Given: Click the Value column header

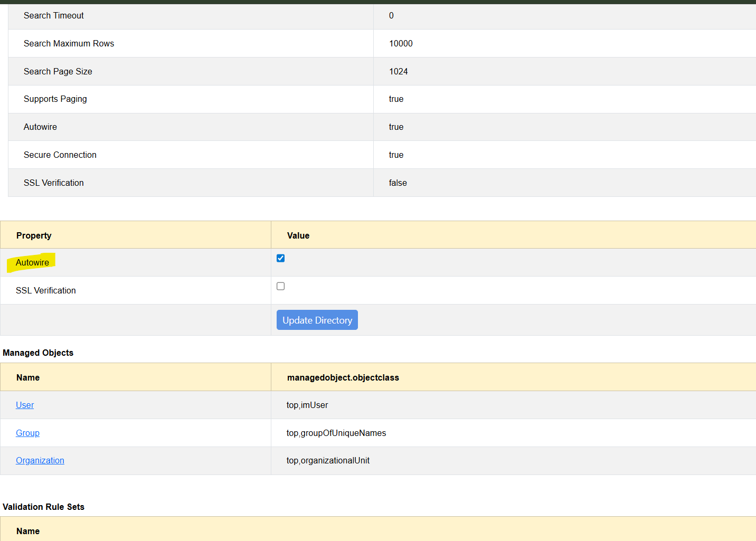Looking at the screenshot, I should [298, 235].
